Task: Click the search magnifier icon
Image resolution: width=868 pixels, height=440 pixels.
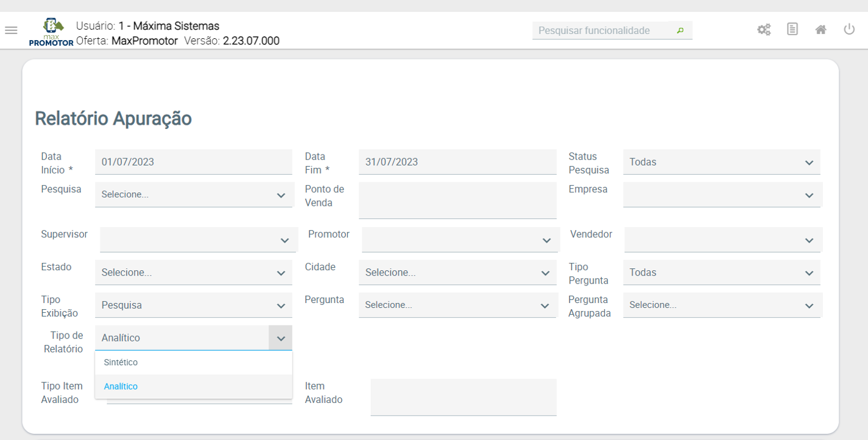Action: point(680,30)
